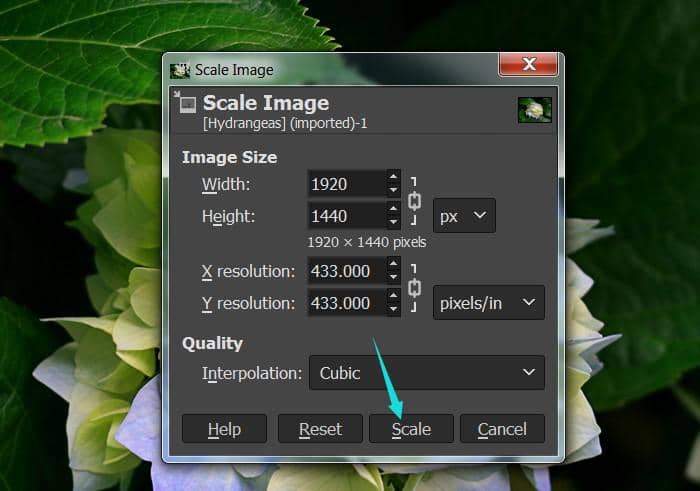Open the px size unit dropdown
Screen dimensions: 700x491
pos(464,216)
